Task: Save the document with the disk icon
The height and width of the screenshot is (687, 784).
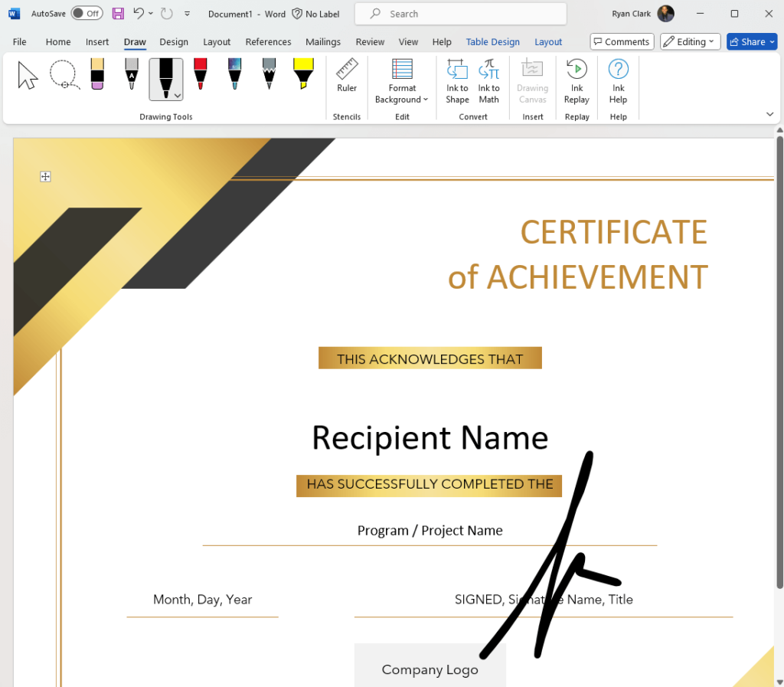Action: pyautogui.click(x=118, y=14)
